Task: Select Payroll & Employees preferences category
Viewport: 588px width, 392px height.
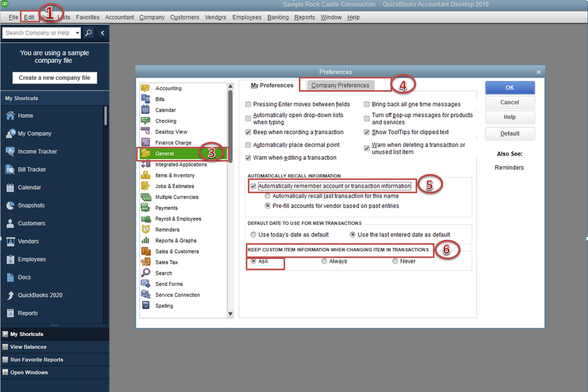Action: pyautogui.click(x=178, y=219)
